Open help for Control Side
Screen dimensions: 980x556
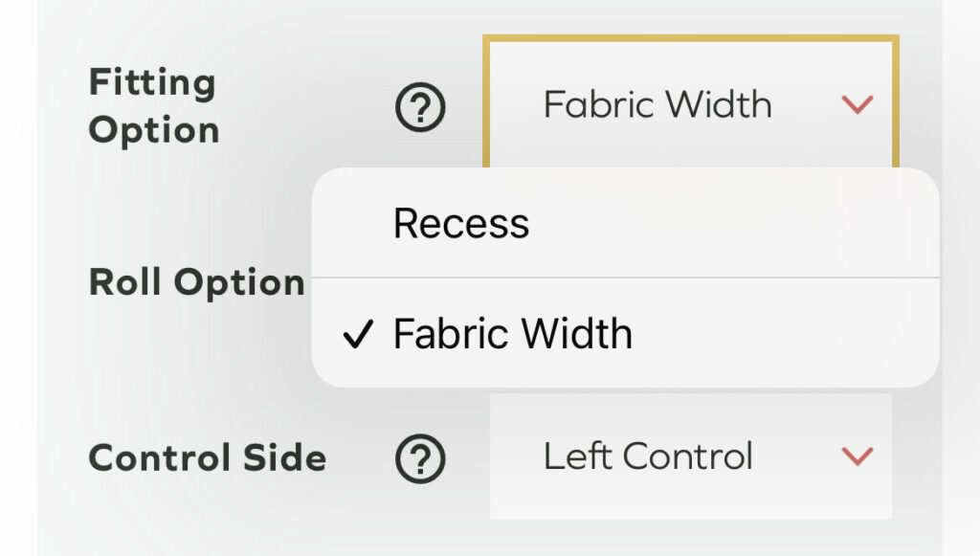(420, 460)
